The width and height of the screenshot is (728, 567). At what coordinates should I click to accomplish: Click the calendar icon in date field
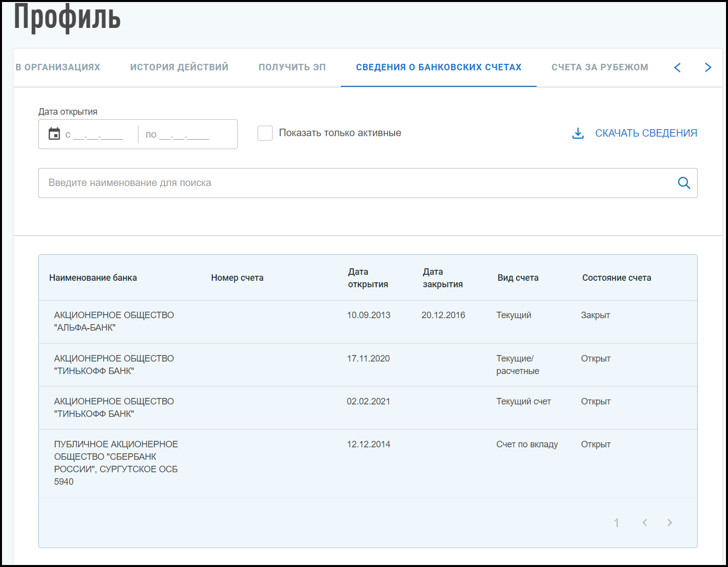point(54,134)
